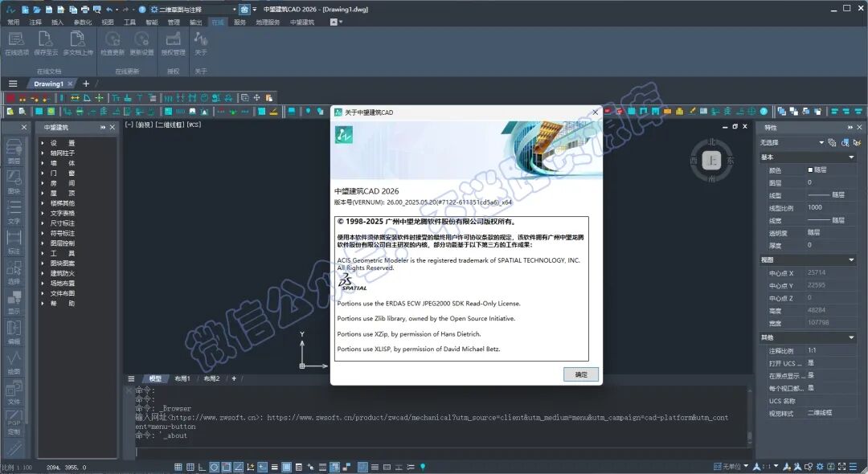Click the Undo arrow icon
This screenshot has height=474, width=868.
click(x=109, y=10)
